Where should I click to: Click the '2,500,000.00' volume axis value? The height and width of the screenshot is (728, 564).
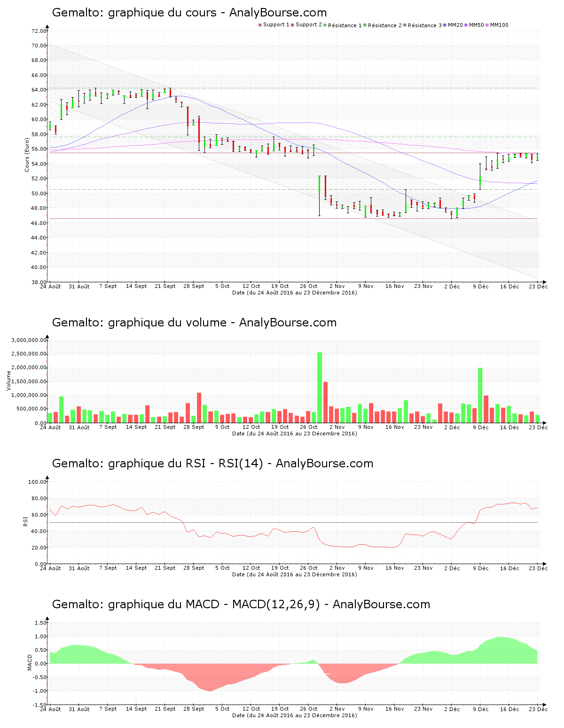pyautogui.click(x=29, y=354)
